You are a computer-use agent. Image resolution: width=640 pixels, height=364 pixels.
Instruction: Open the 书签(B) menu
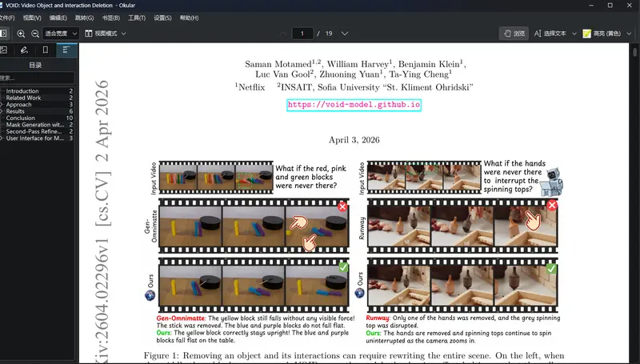coord(110,18)
